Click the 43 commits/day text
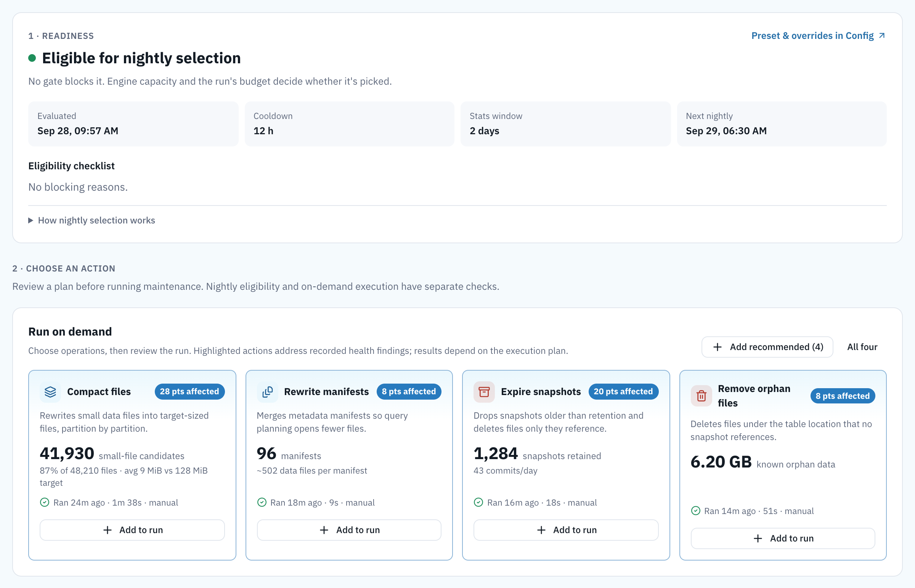This screenshot has width=915, height=588. (x=506, y=471)
